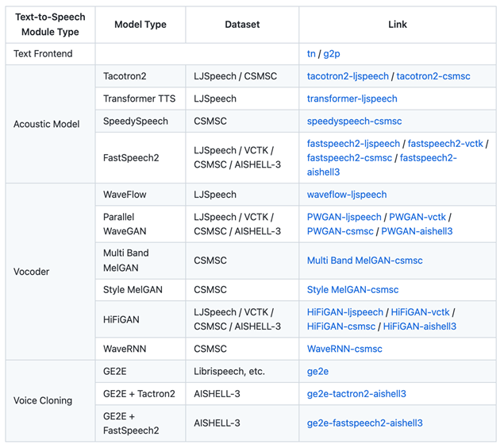Open the Style MelGAN-csmsc link

(352, 290)
